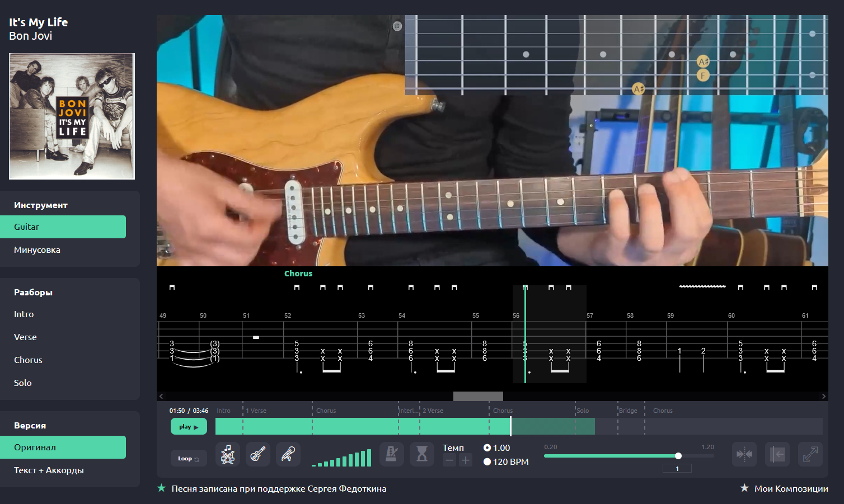
Task: Select the 120 BPM radio option
Action: (x=487, y=461)
